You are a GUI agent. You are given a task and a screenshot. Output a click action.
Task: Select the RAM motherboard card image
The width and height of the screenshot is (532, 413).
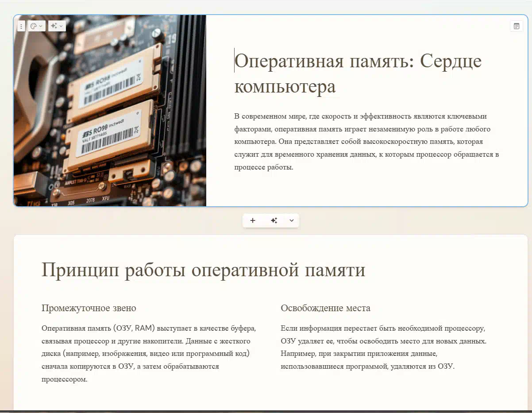[x=110, y=111]
